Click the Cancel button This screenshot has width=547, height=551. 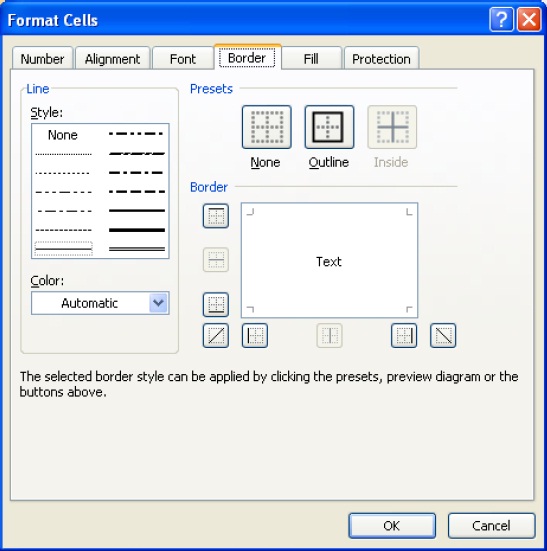click(491, 526)
